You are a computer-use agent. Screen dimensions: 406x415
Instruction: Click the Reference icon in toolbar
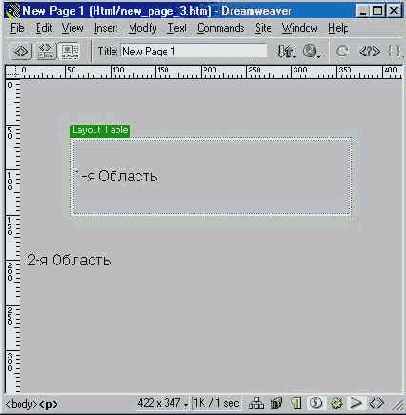(369, 51)
